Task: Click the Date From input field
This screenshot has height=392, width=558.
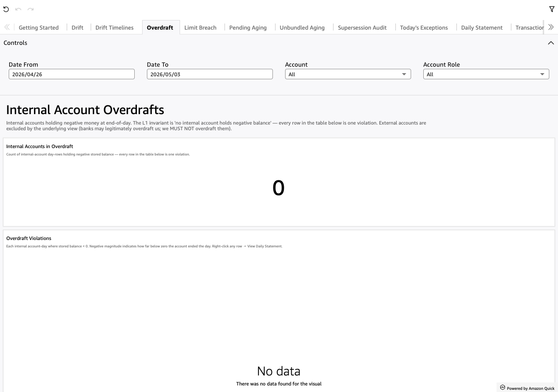Action: (71, 74)
